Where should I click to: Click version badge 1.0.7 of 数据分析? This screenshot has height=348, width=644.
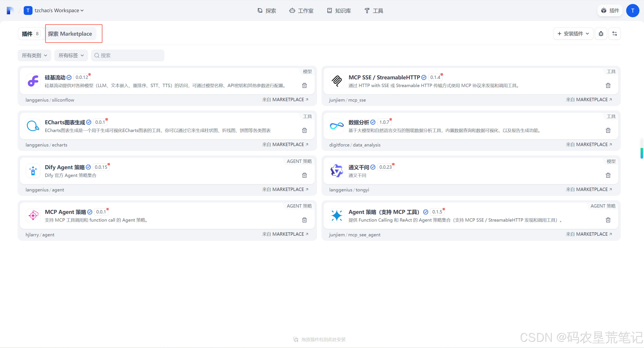[384, 122]
